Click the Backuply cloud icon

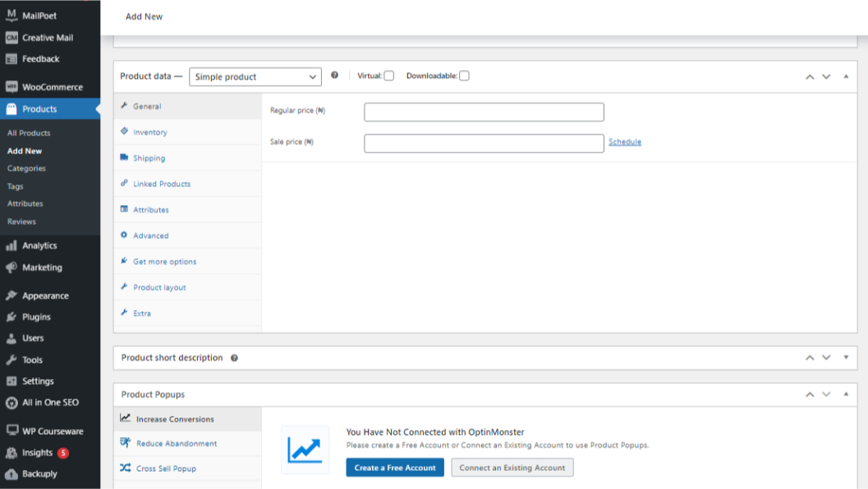pyautogui.click(x=11, y=474)
